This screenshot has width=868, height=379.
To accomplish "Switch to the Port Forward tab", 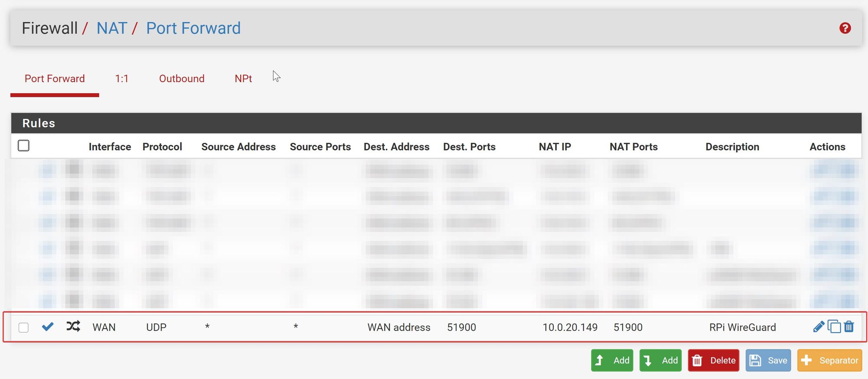I will click(55, 79).
